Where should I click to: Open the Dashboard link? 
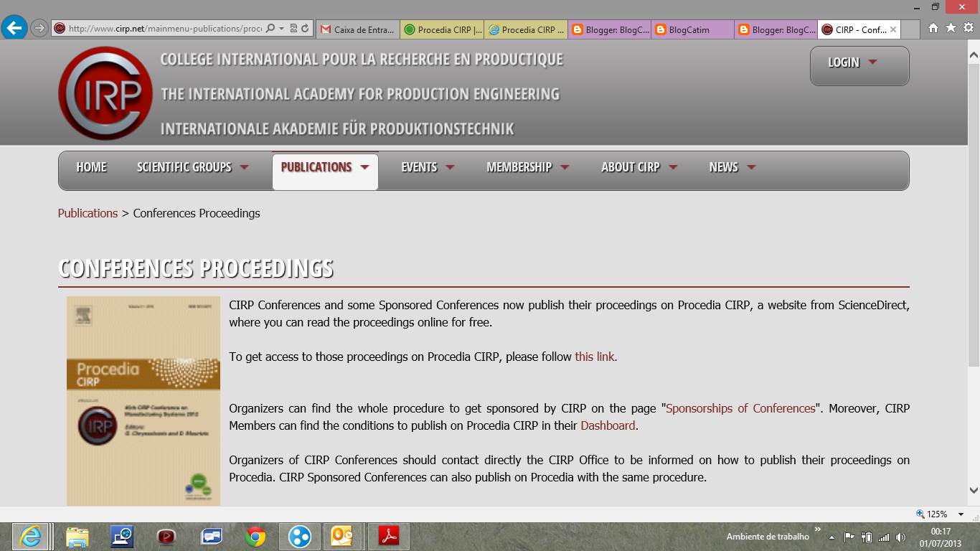point(608,425)
